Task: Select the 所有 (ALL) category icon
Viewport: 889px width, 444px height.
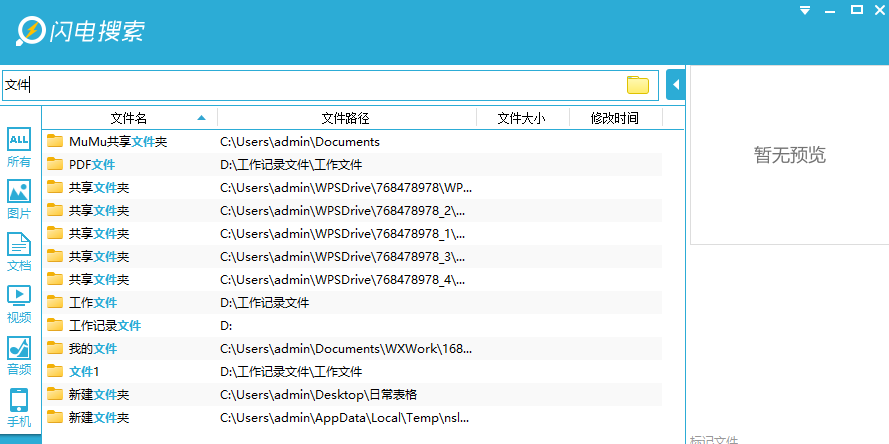Action: [19, 147]
